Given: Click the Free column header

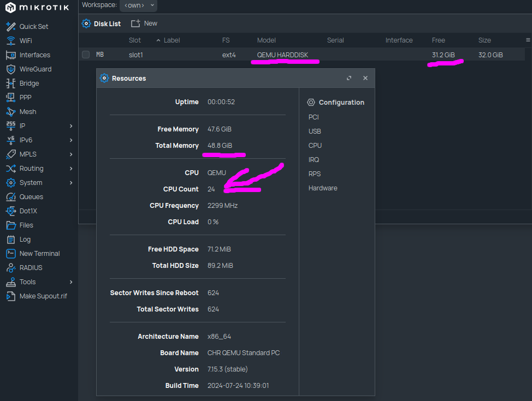Looking at the screenshot, I should pyautogui.click(x=439, y=40).
